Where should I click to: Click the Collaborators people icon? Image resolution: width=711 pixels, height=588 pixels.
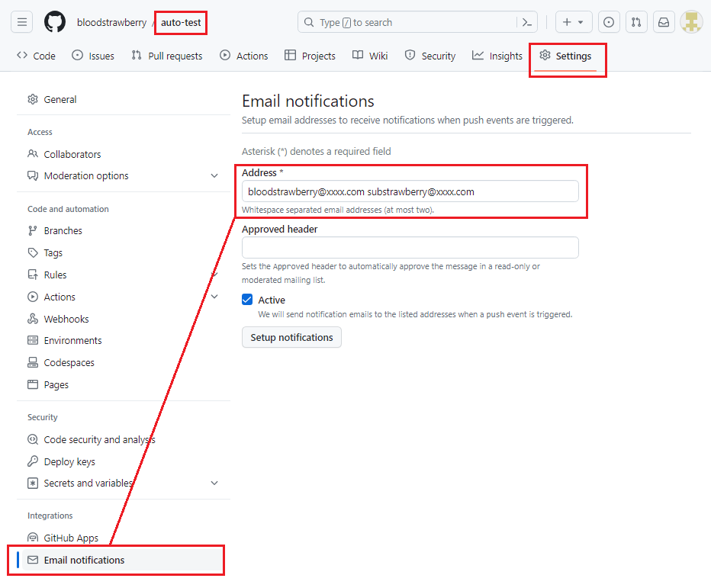tap(33, 154)
